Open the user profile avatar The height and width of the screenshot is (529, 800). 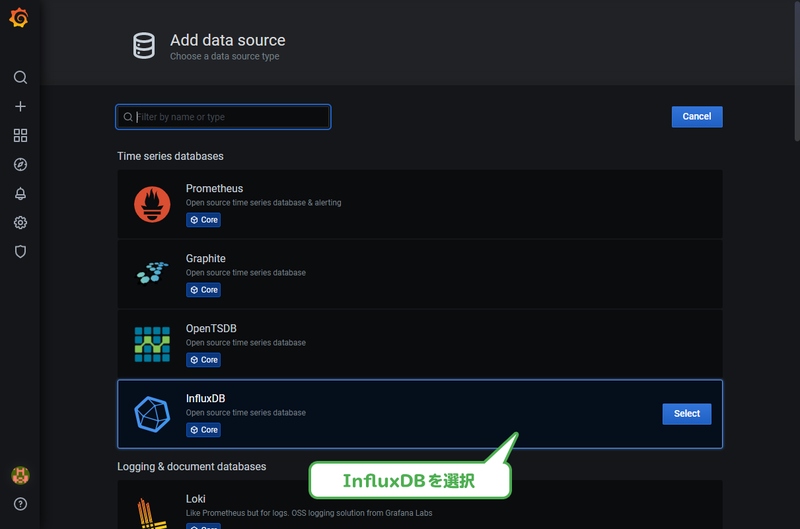20,475
